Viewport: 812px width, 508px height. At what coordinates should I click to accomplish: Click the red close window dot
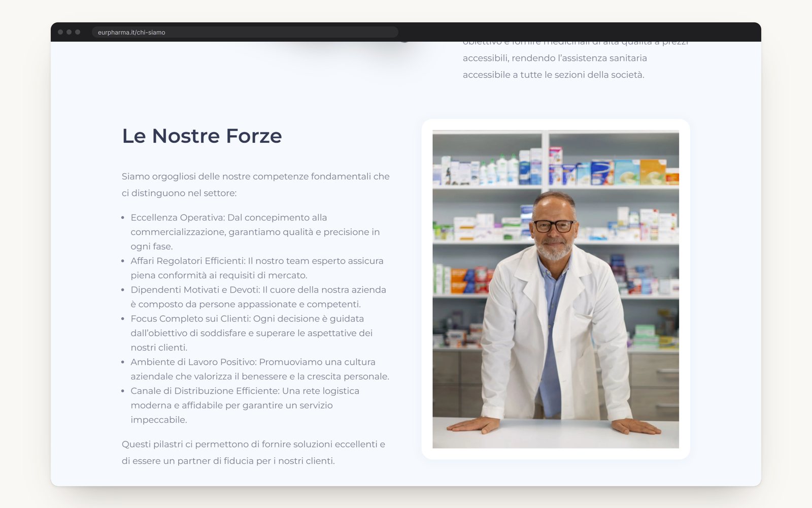60,32
